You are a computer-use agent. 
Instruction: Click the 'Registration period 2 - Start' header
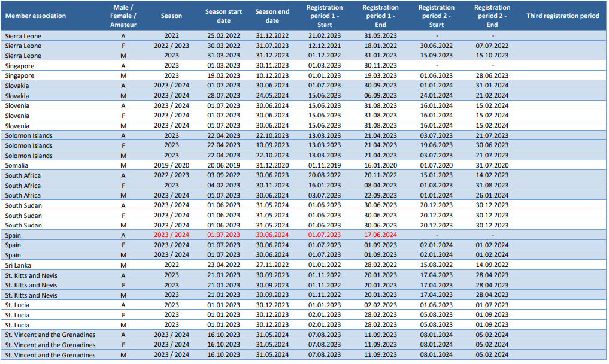click(x=437, y=16)
